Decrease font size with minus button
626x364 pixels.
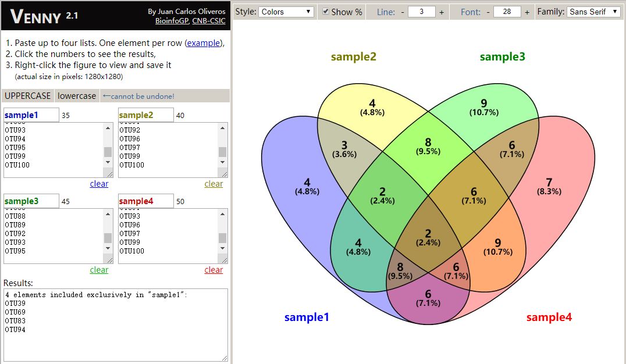click(488, 12)
